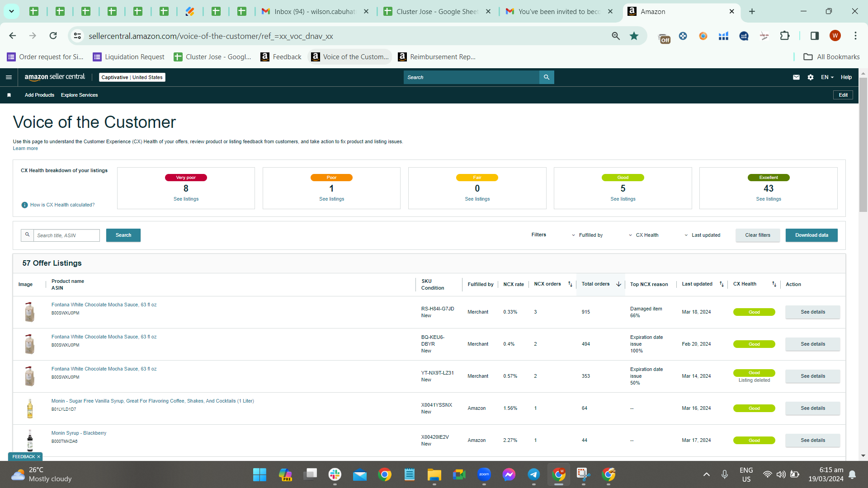Click the Learn more link
The image size is (868, 488).
coord(25,149)
